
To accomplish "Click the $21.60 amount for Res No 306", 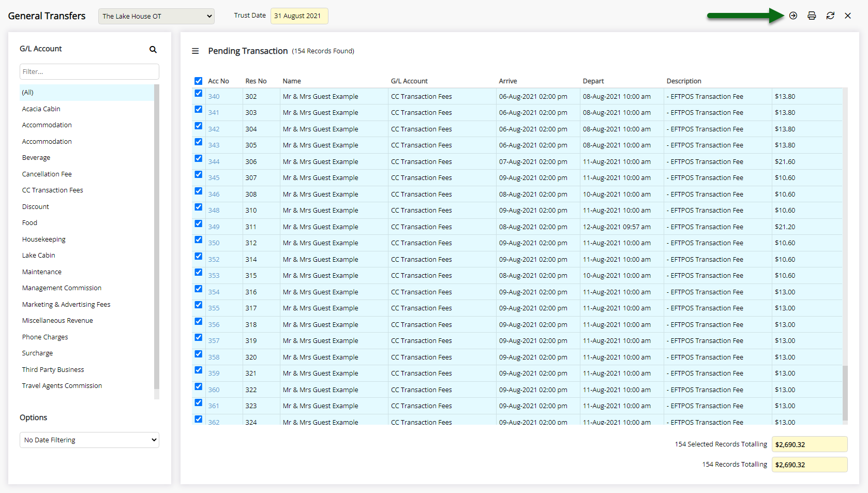I will pyautogui.click(x=785, y=161).
